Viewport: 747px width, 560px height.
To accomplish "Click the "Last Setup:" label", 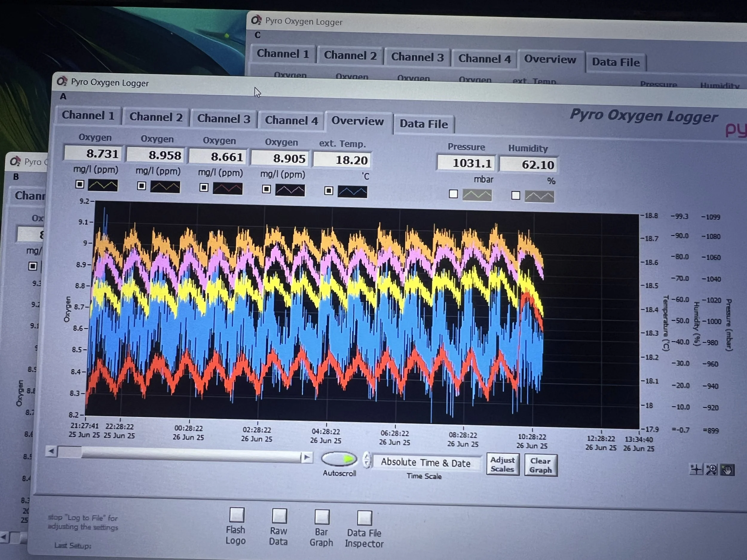I will coord(73,545).
